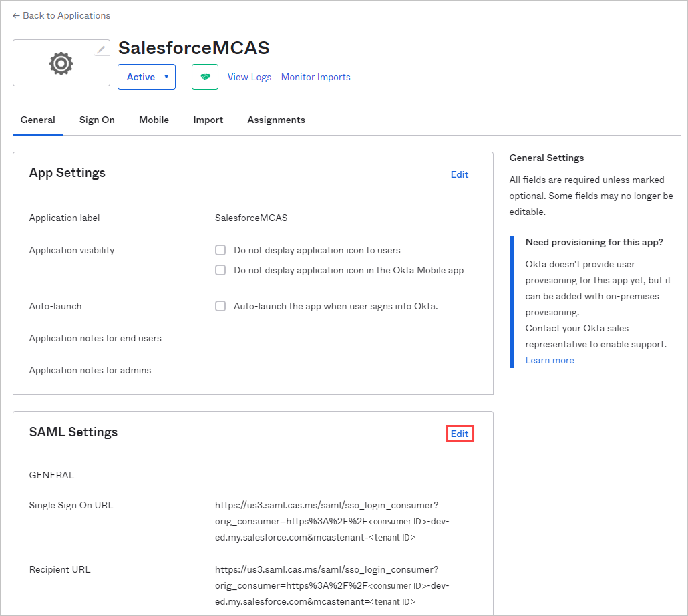Click Edit in the App Settings section
Screen dimensions: 688x616
point(459,174)
